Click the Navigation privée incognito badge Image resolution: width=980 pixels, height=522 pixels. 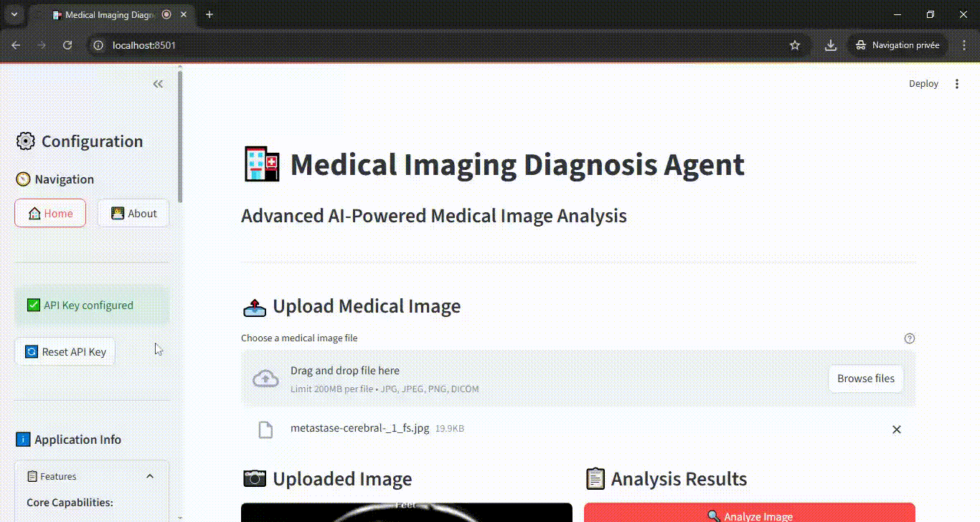point(897,45)
